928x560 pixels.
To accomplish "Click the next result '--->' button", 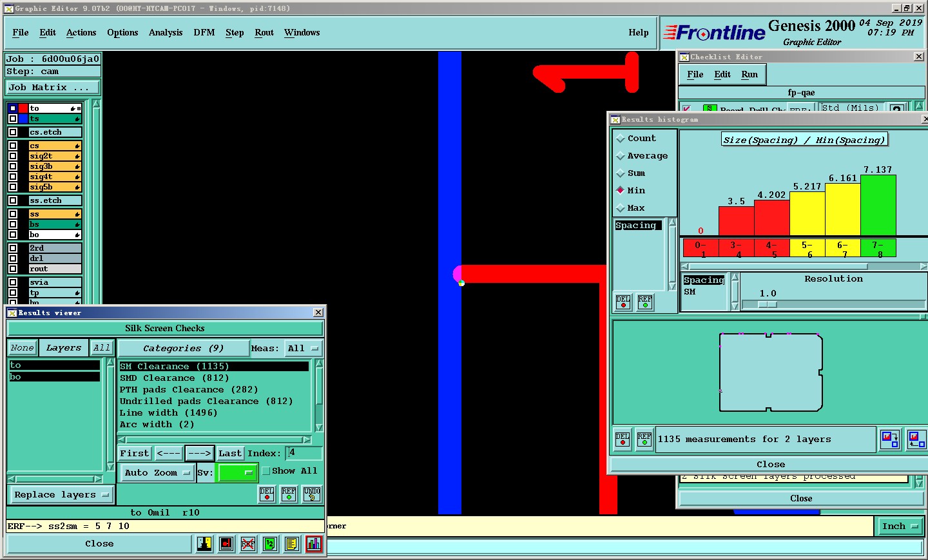I will click(200, 454).
